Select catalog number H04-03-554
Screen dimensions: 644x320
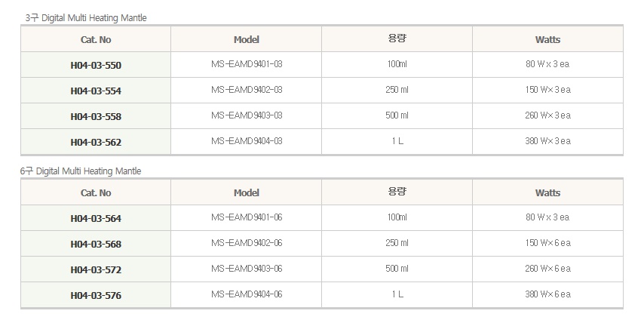click(96, 91)
